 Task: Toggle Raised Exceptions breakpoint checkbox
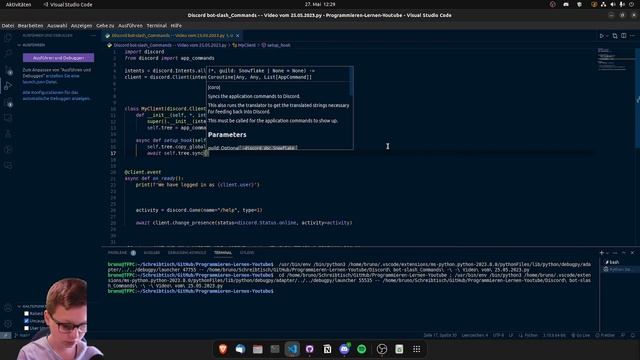point(27,313)
